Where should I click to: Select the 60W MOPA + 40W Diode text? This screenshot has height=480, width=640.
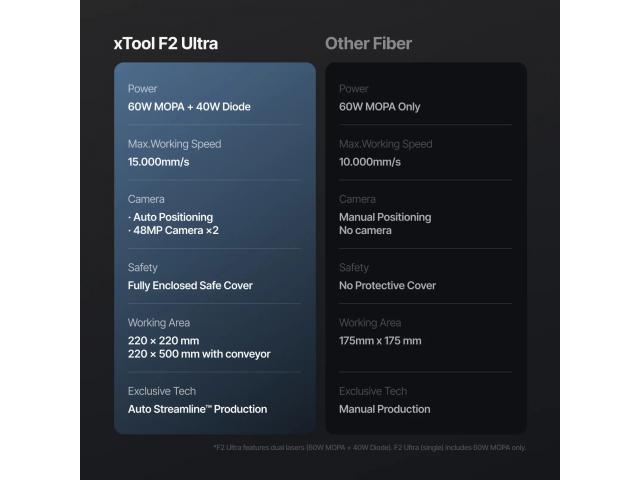click(189, 107)
